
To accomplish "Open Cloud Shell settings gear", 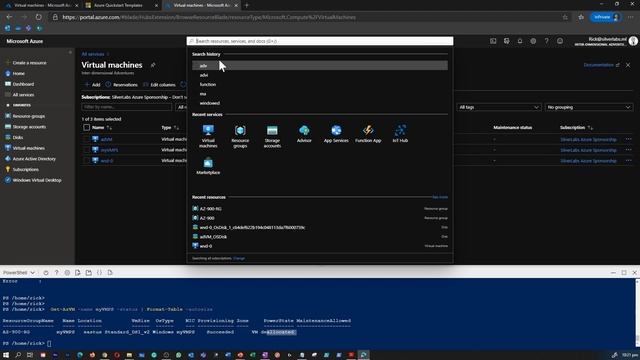I will pos(67,273).
